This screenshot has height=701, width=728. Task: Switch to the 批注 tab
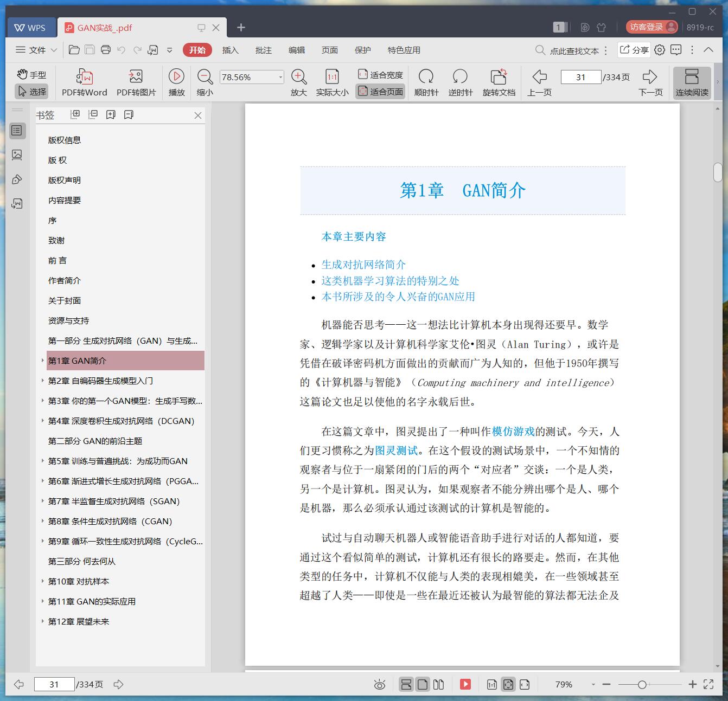(x=264, y=50)
